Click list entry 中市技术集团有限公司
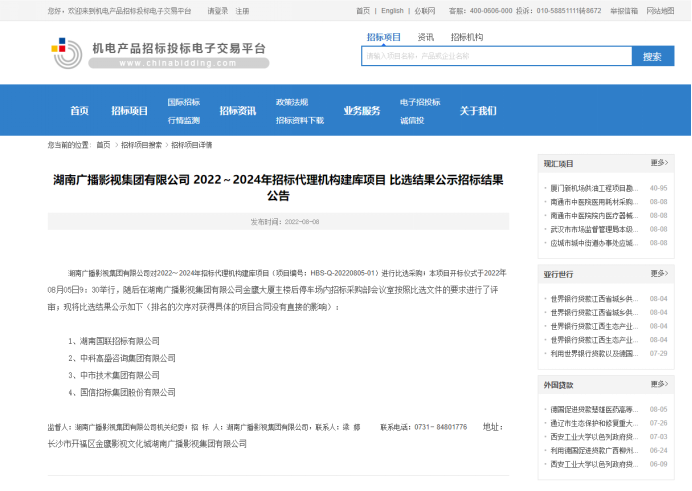Viewport: 692px width, 491px height. point(120,375)
